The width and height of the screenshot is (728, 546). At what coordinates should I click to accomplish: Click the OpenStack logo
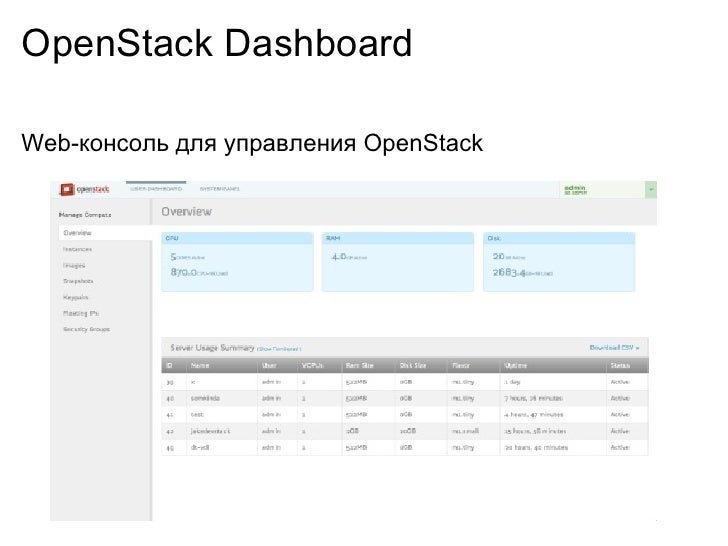[84, 189]
